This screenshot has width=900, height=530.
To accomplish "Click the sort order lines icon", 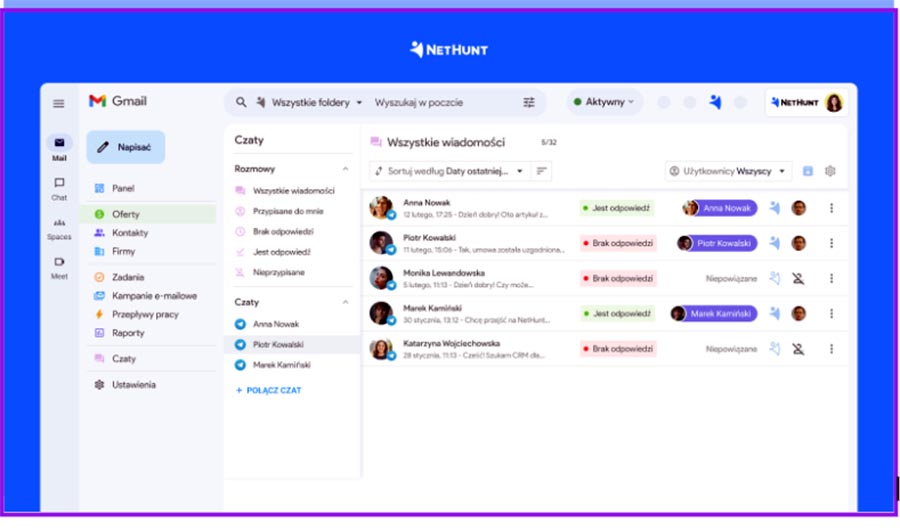I will pos(541,171).
